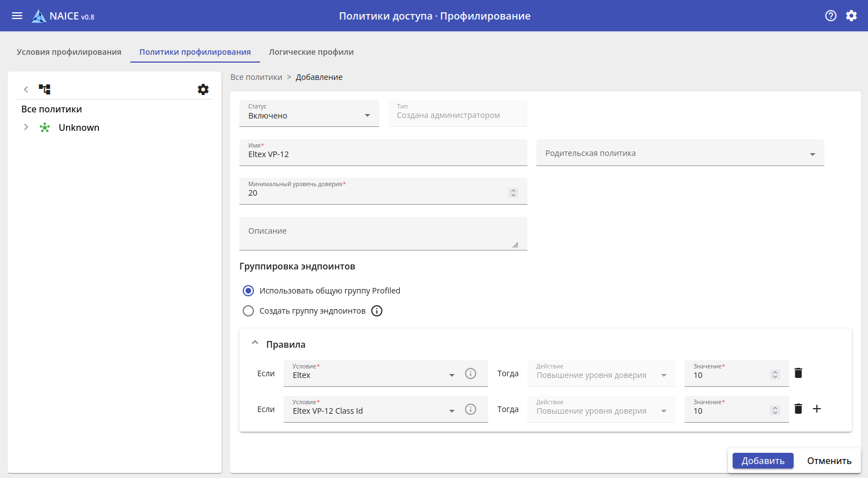
Task: Open the policies panel gear settings
Action: [x=203, y=89]
